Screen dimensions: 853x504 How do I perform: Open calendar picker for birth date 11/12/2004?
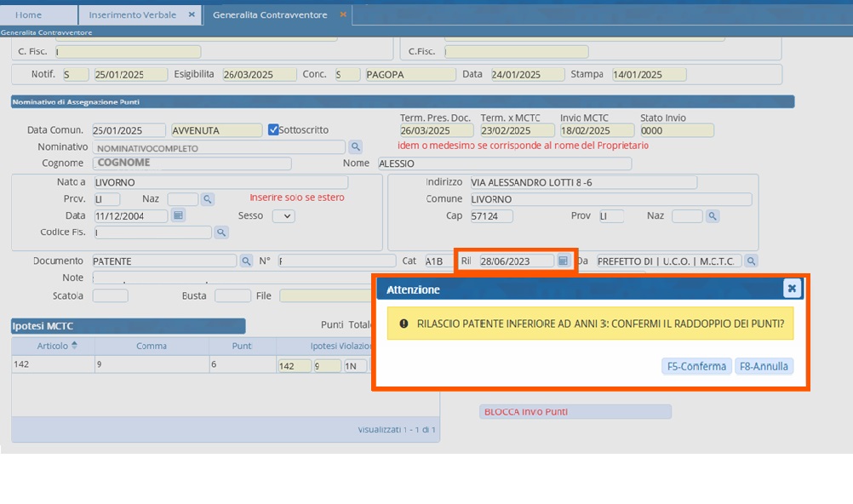(178, 215)
